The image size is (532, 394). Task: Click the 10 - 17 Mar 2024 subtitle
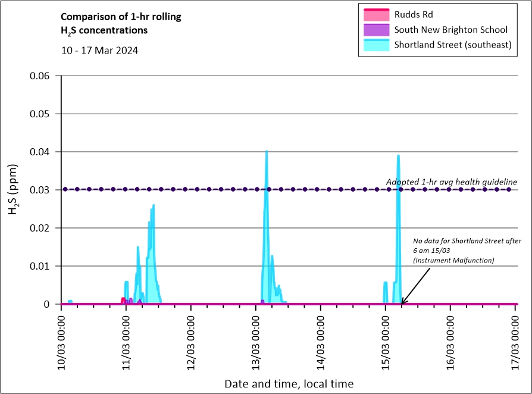pyautogui.click(x=100, y=51)
